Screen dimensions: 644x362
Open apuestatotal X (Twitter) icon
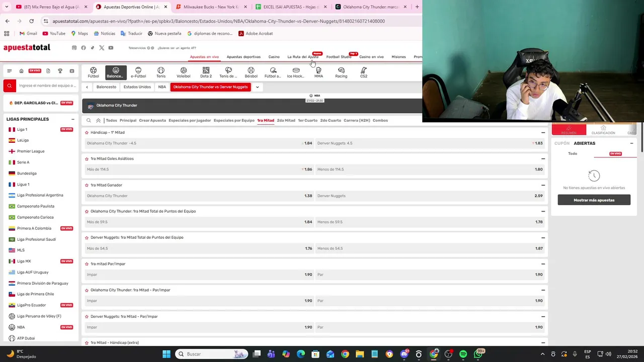click(x=102, y=48)
